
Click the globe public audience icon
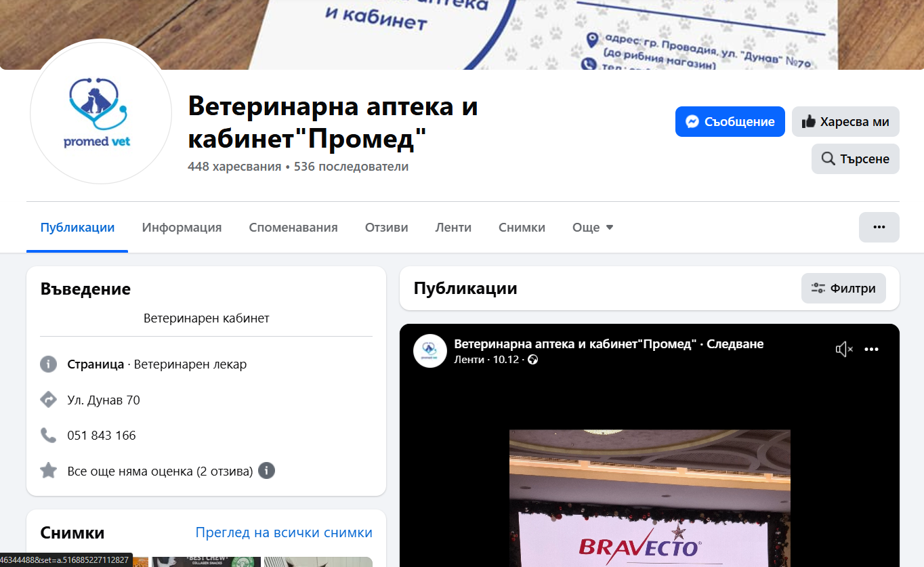533,360
